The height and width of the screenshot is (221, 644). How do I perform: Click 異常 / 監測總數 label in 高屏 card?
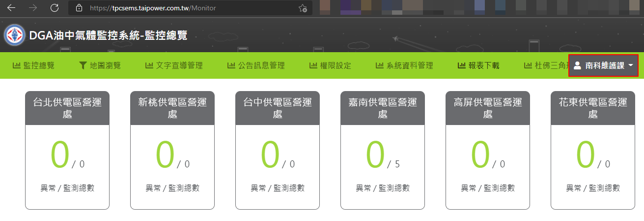488,188
